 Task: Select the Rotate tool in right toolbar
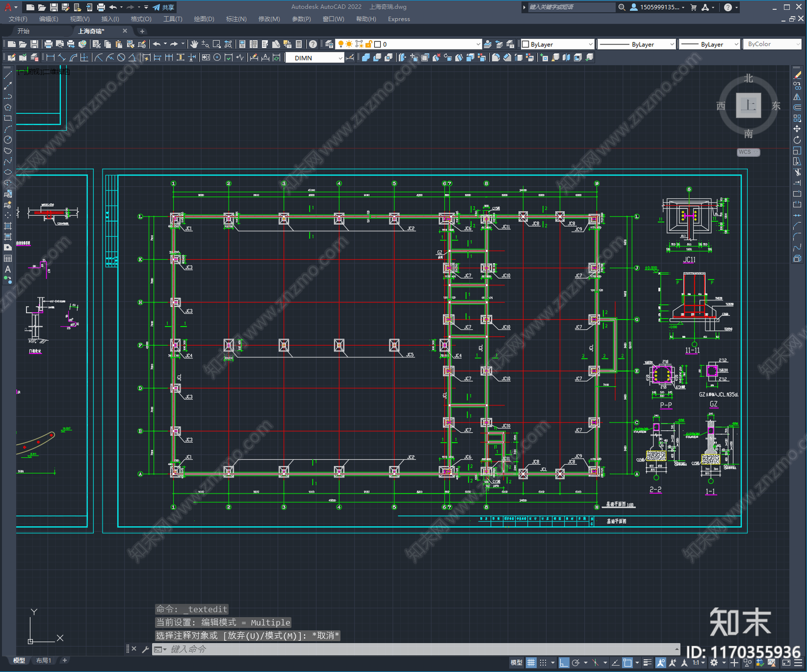(797, 140)
